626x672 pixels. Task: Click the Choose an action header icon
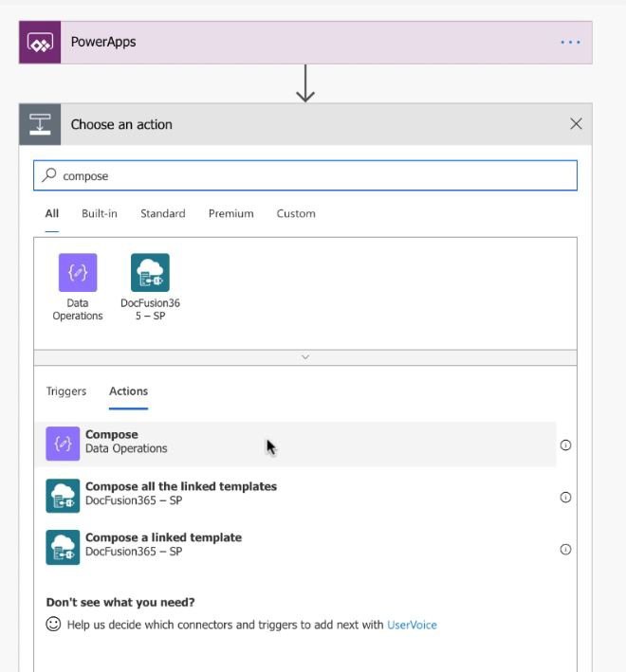click(x=40, y=124)
